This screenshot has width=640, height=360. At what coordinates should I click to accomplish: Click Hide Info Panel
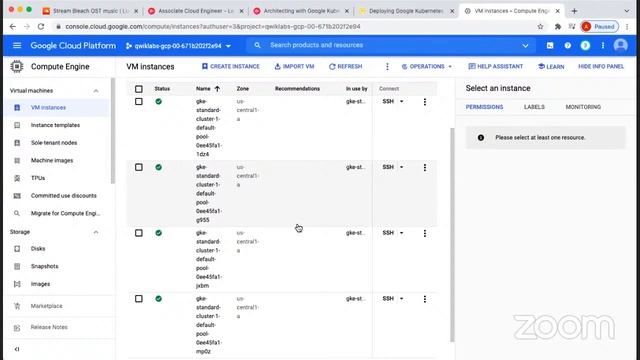click(x=601, y=67)
